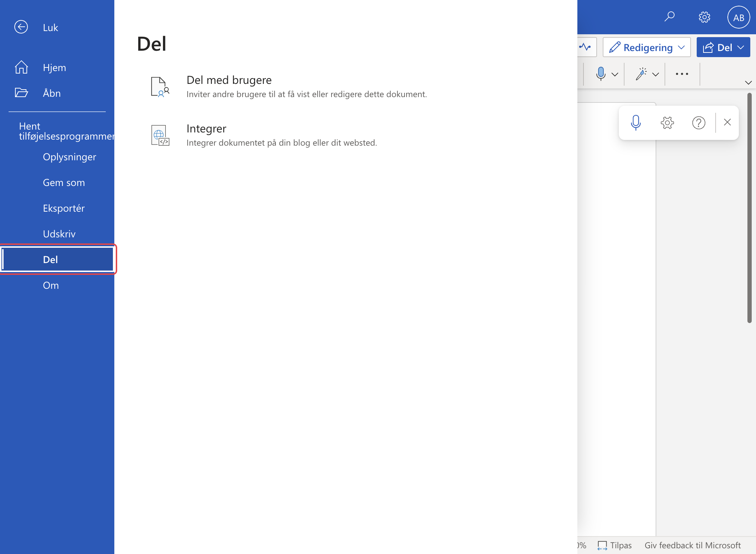Screen dimensions: 756x554
Task: Open the three dots more options
Action: pyautogui.click(x=682, y=74)
